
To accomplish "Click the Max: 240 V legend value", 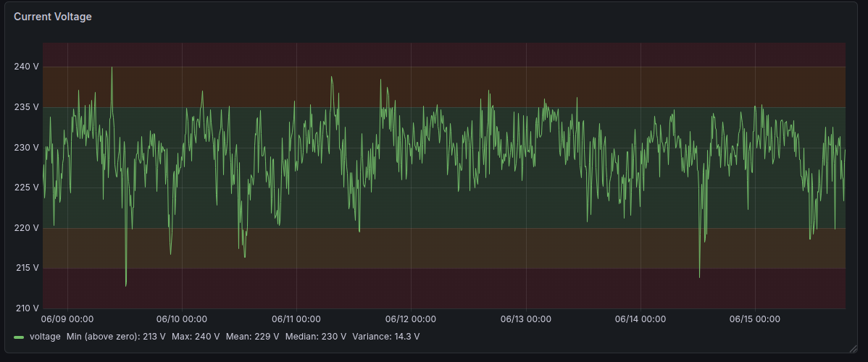I will pyautogui.click(x=196, y=337).
